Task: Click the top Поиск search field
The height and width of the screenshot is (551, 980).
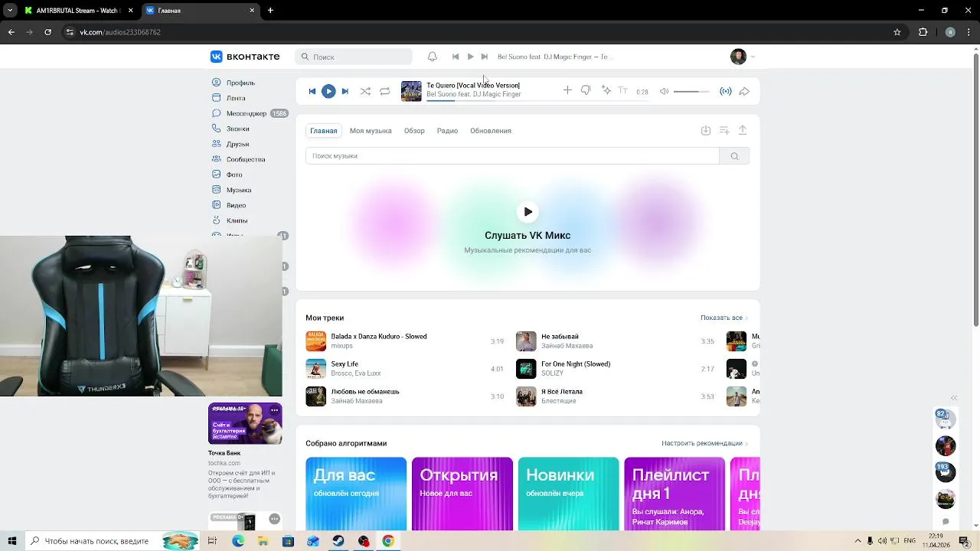Action: tap(354, 57)
